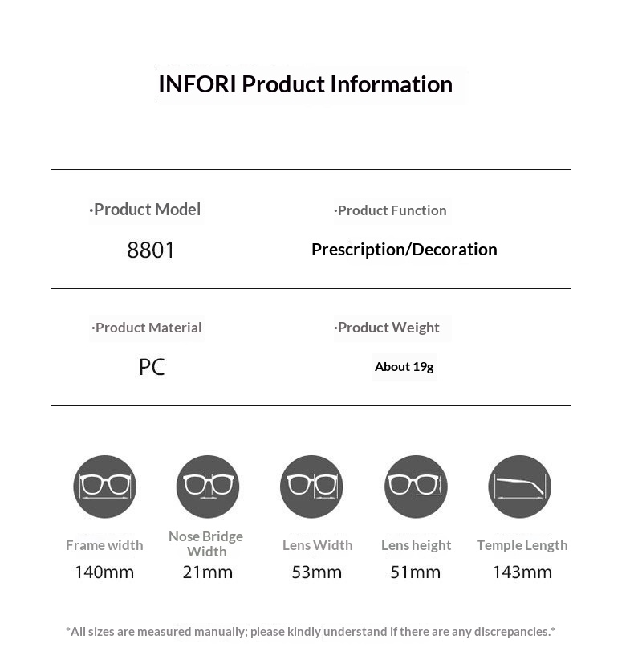634x672 pixels.
Task: Click model number 8801
Action: 150,250
